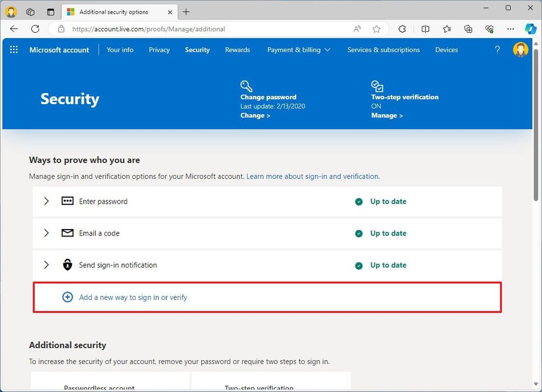Viewport: 542px width, 392px height.
Task: Expand the Email a code section
Action: [46, 233]
